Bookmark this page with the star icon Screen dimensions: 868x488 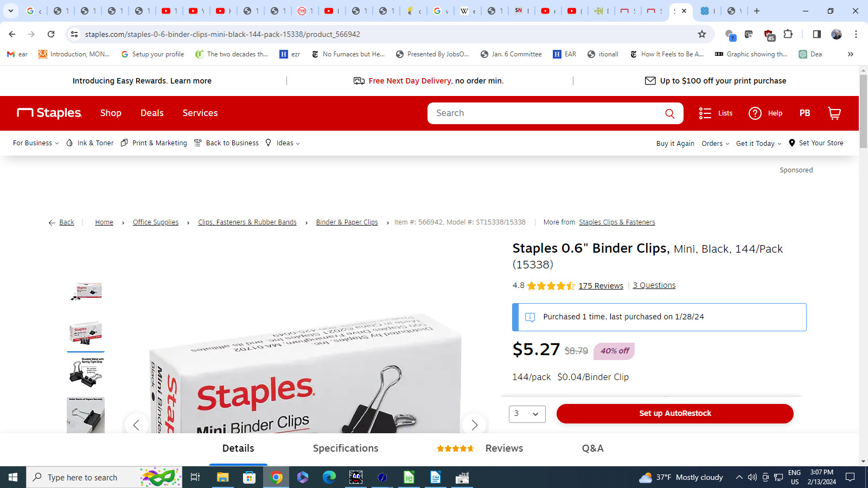(701, 34)
